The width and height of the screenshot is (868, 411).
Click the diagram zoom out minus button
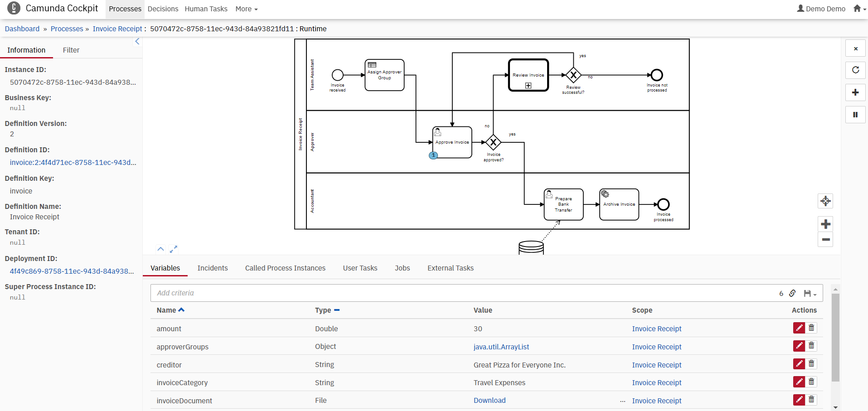pyautogui.click(x=825, y=240)
